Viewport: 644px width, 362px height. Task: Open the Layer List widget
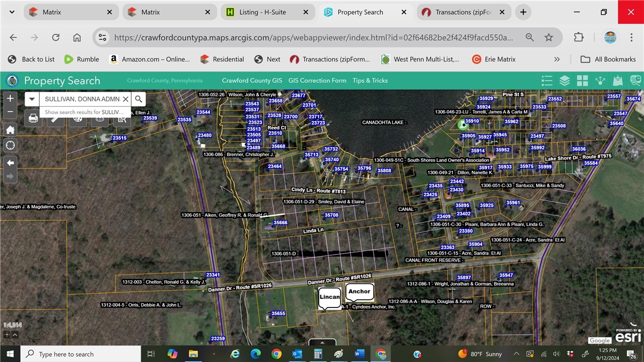click(x=564, y=81)
